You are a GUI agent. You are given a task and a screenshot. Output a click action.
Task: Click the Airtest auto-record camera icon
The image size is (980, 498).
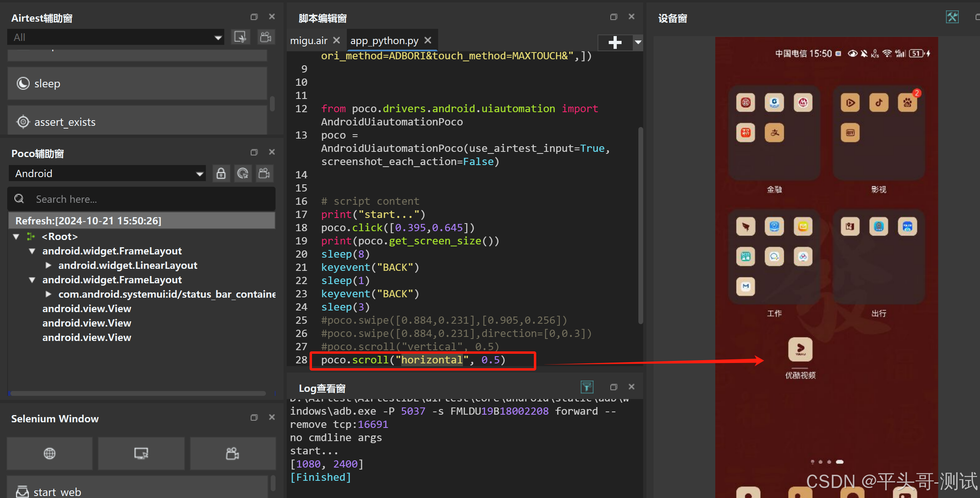pos(266,37)
